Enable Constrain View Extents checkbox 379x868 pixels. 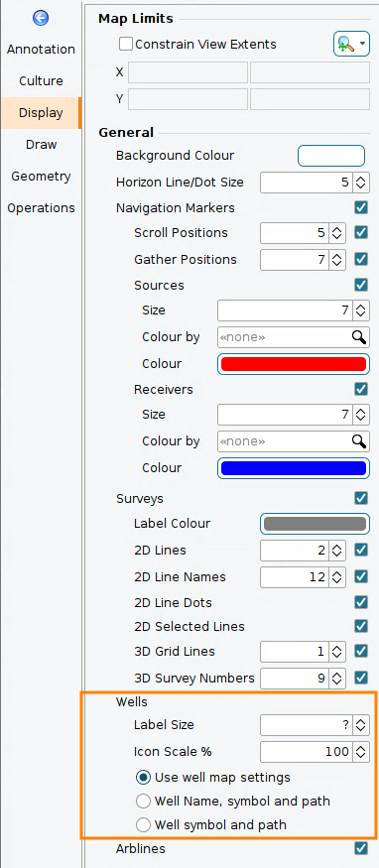point(126,44)
